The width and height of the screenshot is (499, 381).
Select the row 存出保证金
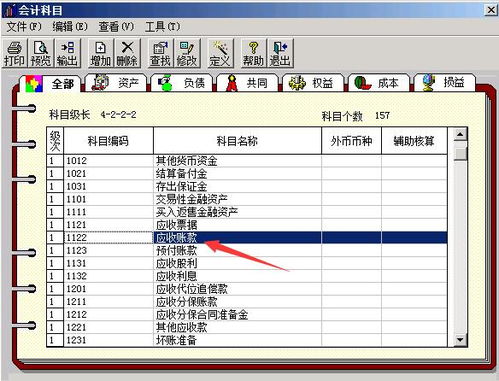247,186
